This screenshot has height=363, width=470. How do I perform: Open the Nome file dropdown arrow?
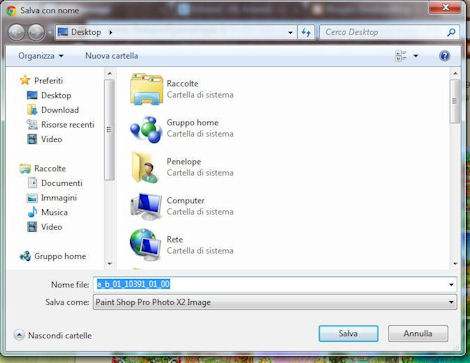coord(451,285)
